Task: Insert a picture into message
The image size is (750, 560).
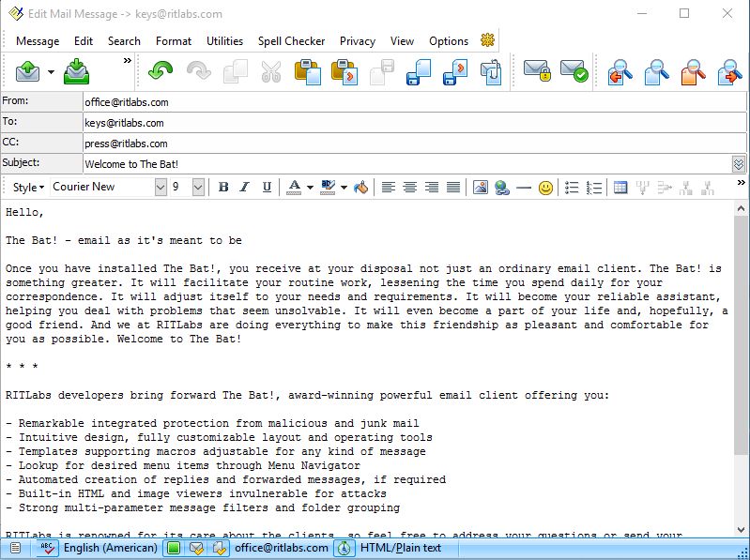Action: pyautogui.click(x=481, y=187)
